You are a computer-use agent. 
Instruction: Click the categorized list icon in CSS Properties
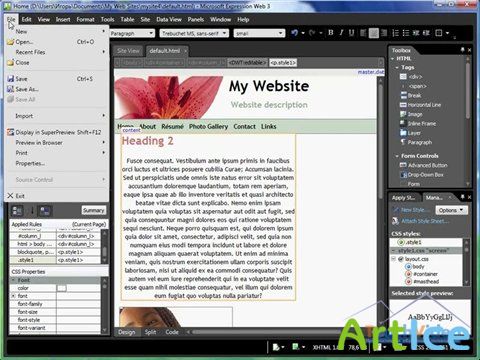(17, 211)
